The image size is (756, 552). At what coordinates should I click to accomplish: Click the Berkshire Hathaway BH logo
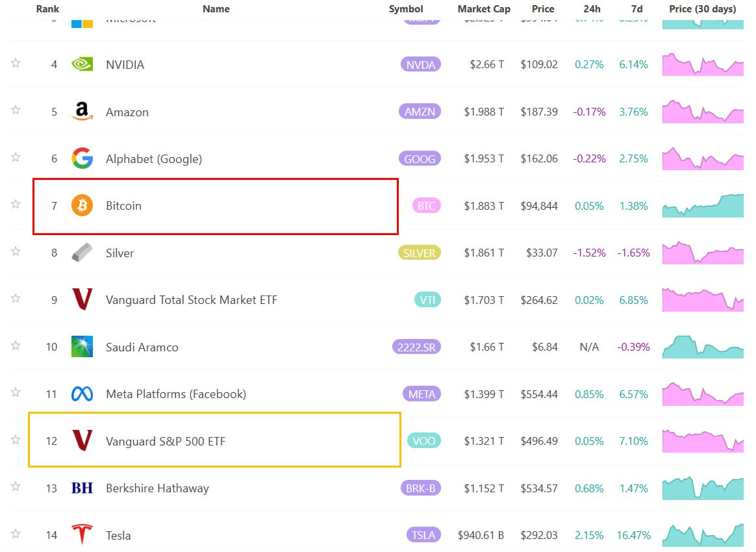click(82, 488)
